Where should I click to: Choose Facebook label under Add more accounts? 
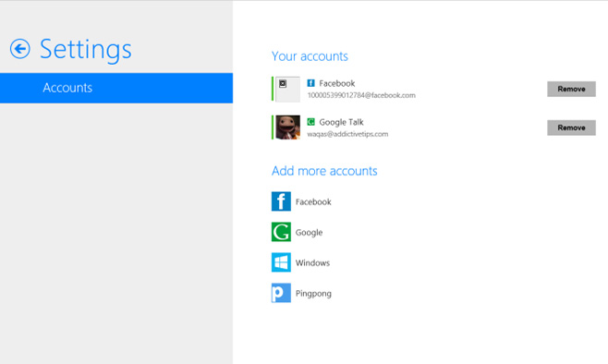pyautogui.click(x=313, y=202)
